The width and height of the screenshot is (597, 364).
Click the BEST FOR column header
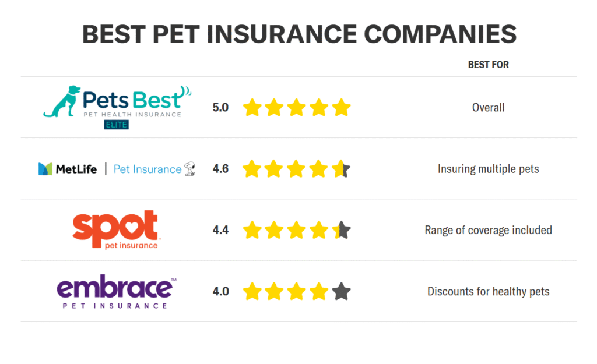click(x=488, y=65)
